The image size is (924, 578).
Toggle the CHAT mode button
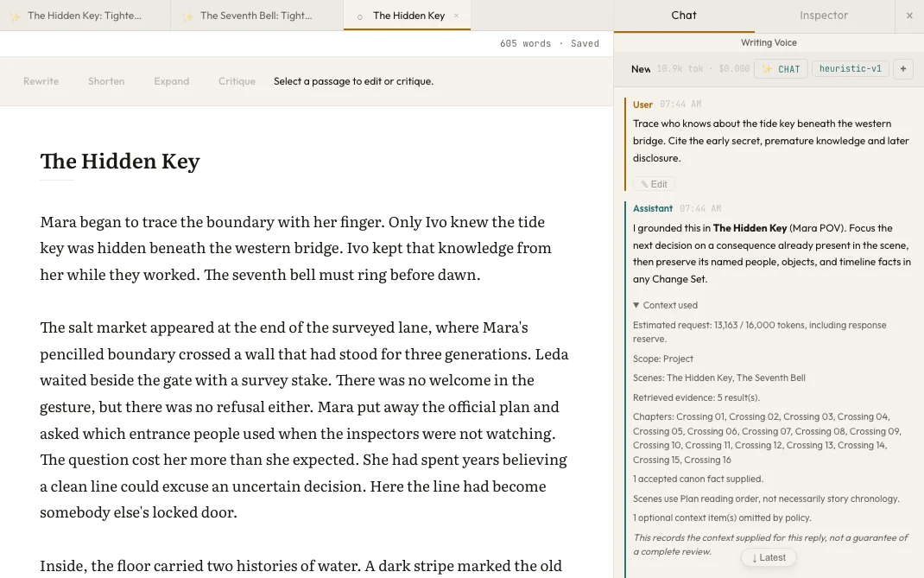[x=781, y=69]
